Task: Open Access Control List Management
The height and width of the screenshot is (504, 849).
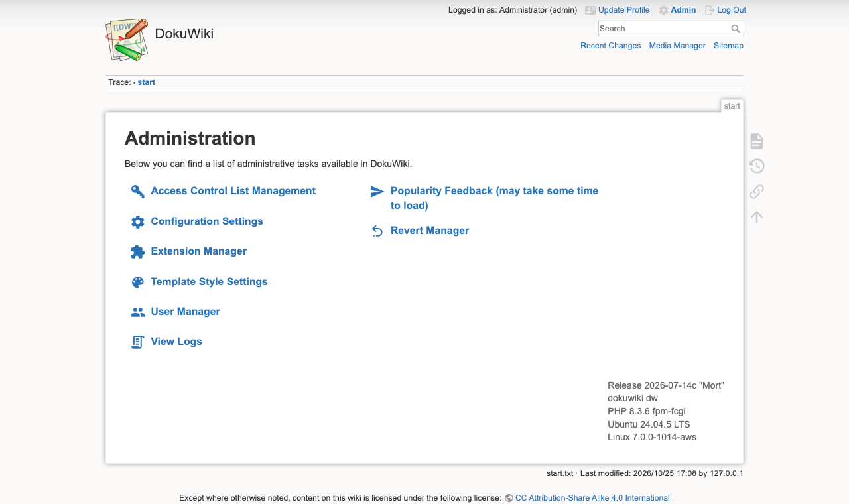Action: [233, 191]
